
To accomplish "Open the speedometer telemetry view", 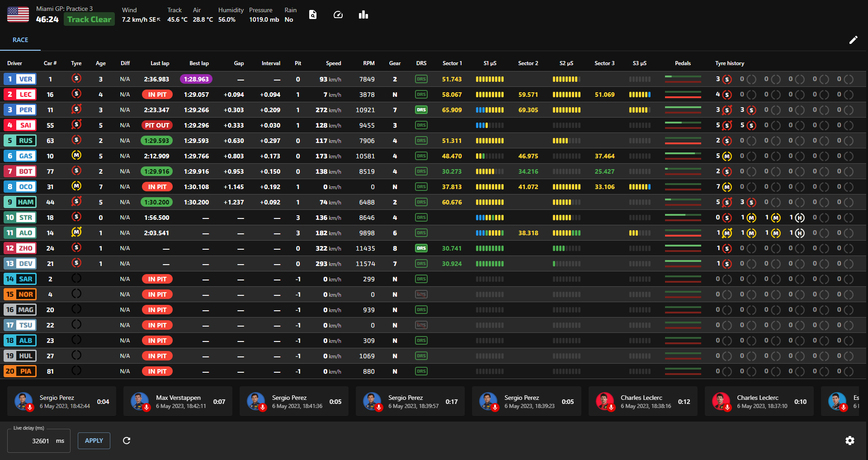I will pyautogui.click(x=338, y=15).
